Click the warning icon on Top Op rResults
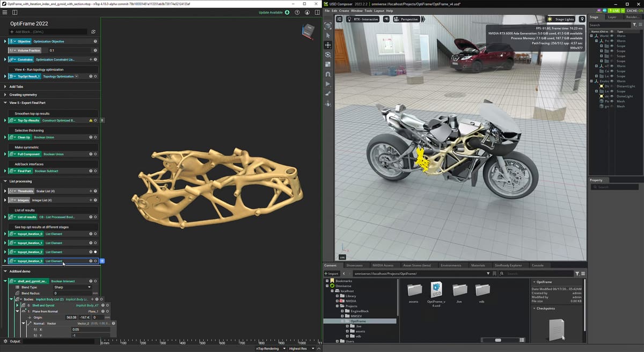Viewport: 644px width, 352px height. [x=90, y=120]
